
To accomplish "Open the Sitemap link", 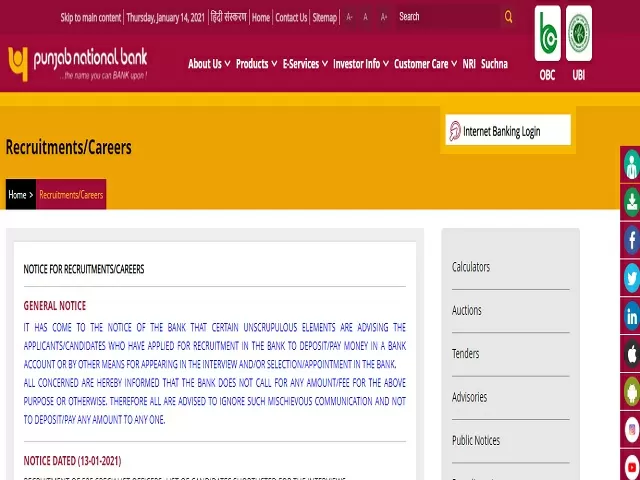I will click(x=324, y=18).
